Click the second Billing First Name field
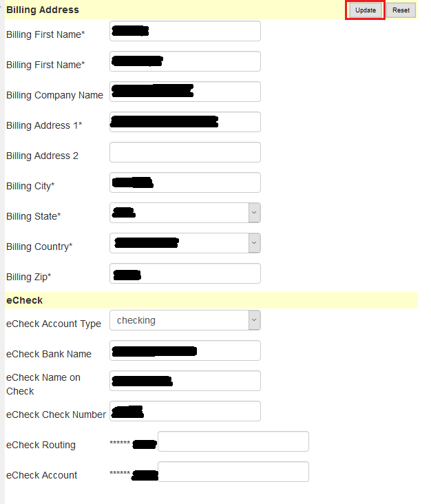The image size is (431, 504). 185,61
